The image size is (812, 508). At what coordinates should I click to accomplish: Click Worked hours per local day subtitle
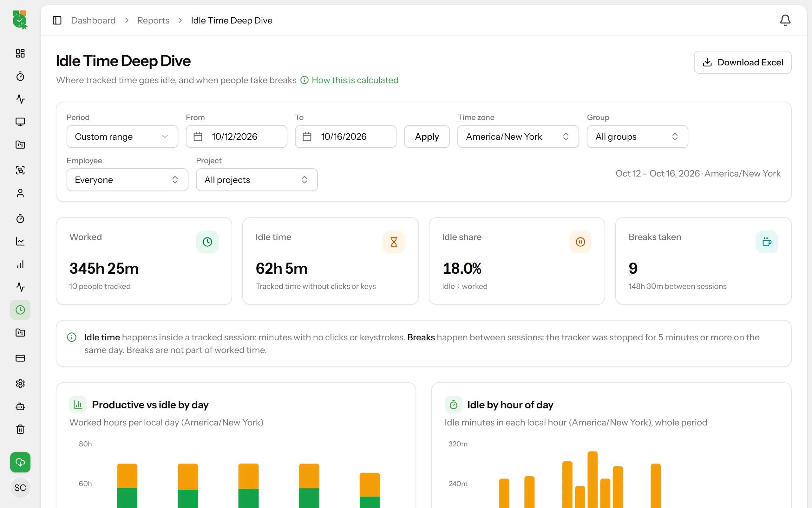[x=166, y=422]
